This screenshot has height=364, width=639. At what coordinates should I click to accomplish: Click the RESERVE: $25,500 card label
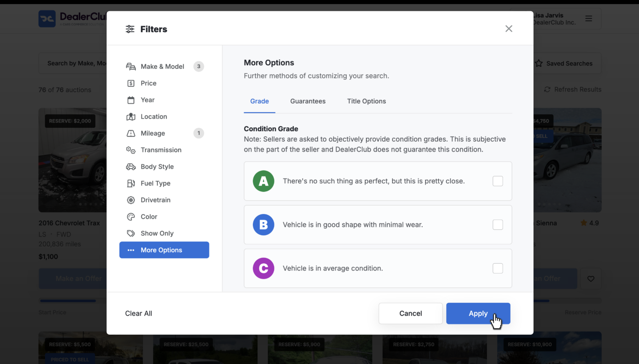186,345
